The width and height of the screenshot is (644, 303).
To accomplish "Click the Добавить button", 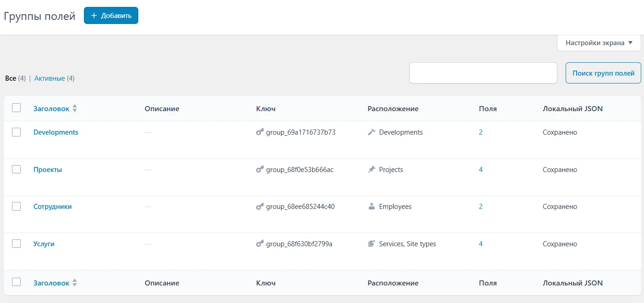I will 111,16.
